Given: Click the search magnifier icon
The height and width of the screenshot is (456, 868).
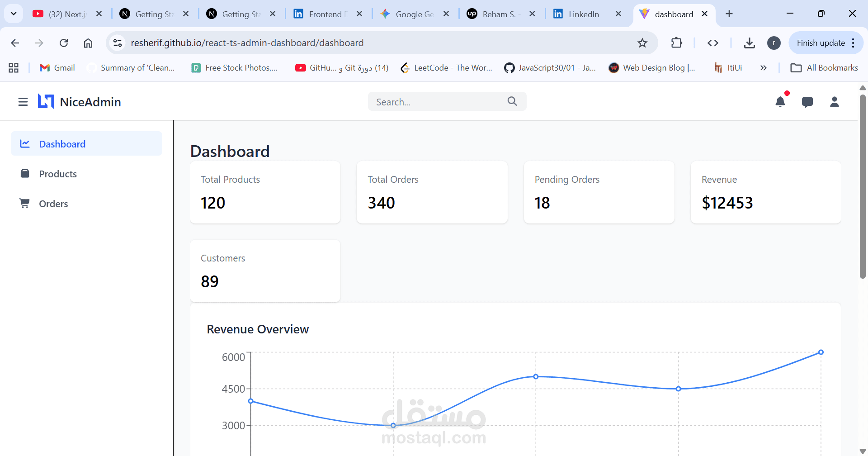Looking at the screenshot, I should 512,101.
